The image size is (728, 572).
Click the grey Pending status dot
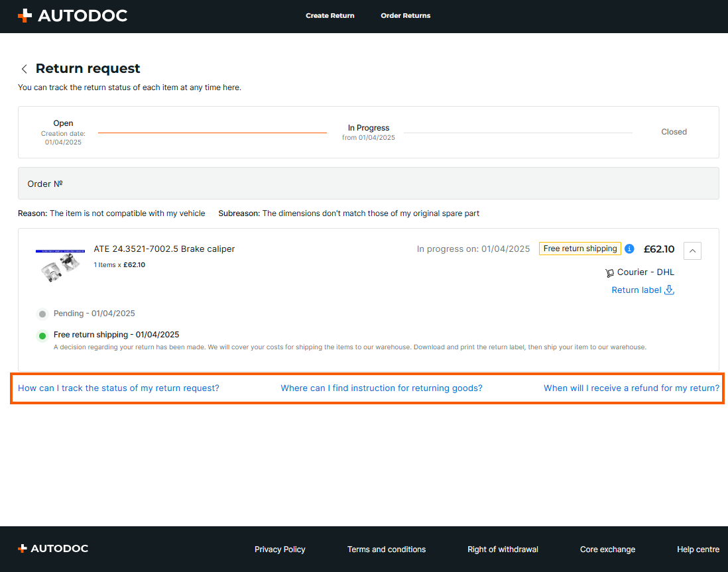click(x=42, y=314)
